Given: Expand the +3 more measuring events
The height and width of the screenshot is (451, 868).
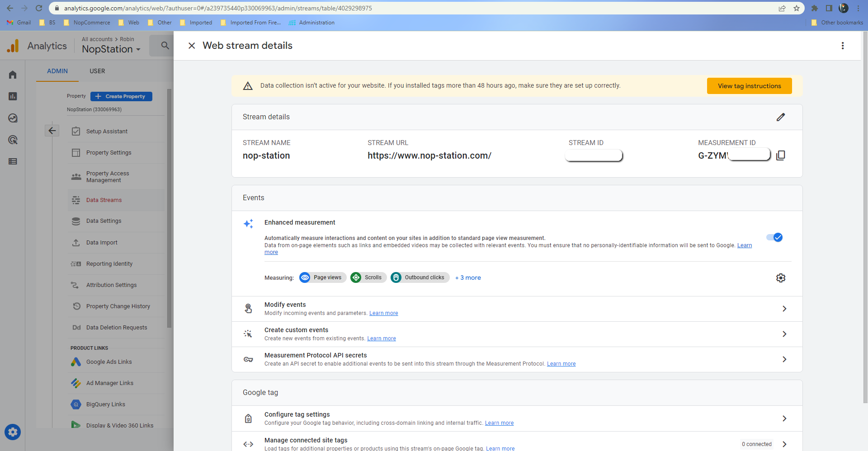Looking at the screenshot, I should [x=468, y=277].
